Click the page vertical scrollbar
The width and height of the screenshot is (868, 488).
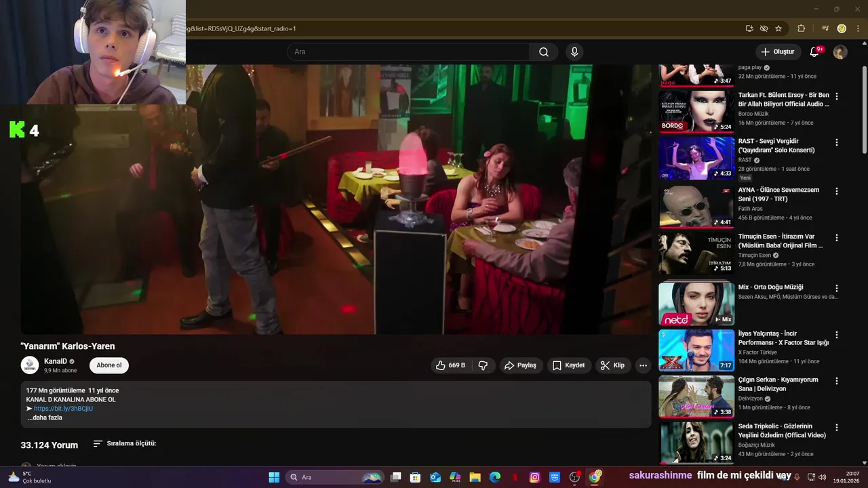[x=864, y=108]
